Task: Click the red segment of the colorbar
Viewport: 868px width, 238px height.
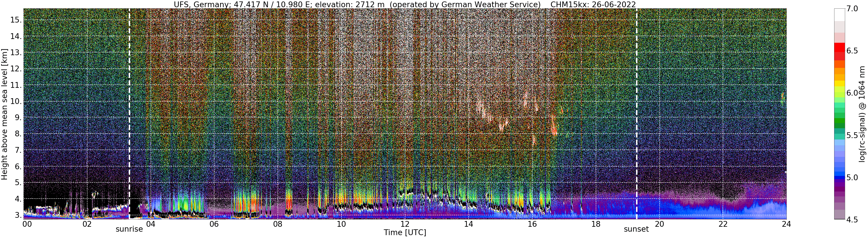Action: point(839,47)
